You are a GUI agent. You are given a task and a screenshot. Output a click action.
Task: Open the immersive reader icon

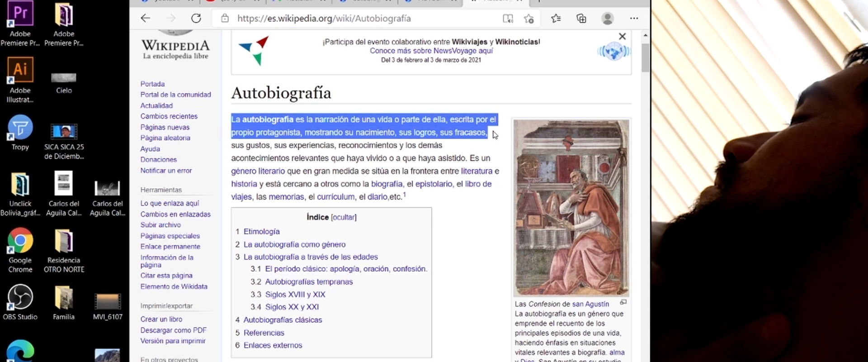(x=508, y=19)
